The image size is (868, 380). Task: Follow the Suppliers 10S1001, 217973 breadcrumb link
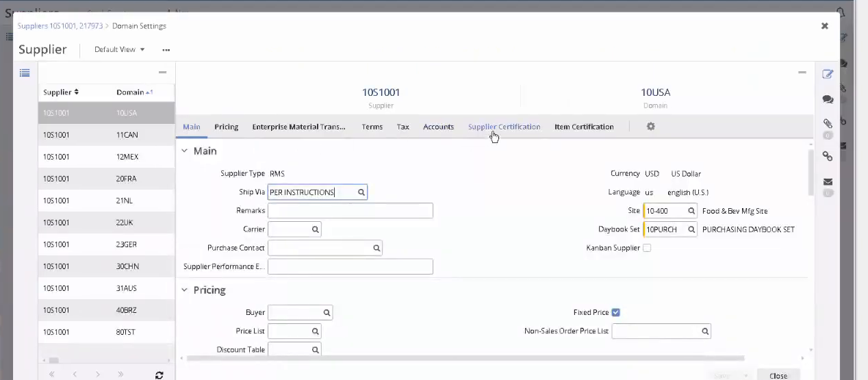tap(60, 26)
